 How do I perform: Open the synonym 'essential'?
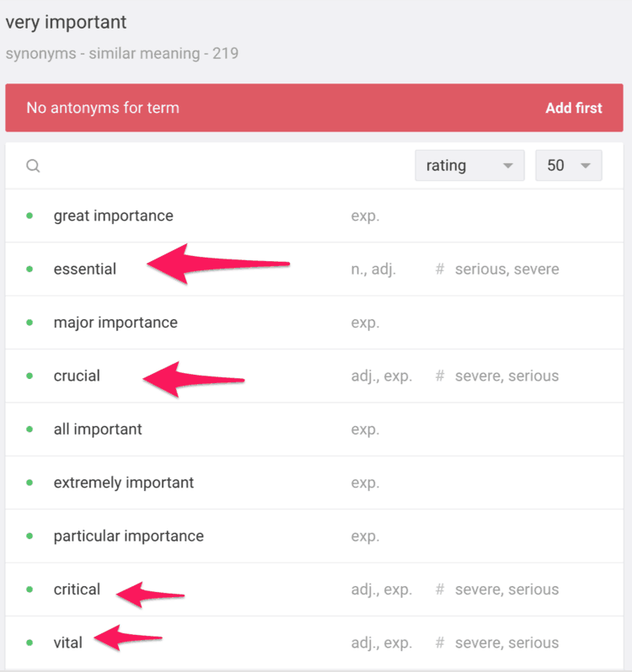click(85, 269)
